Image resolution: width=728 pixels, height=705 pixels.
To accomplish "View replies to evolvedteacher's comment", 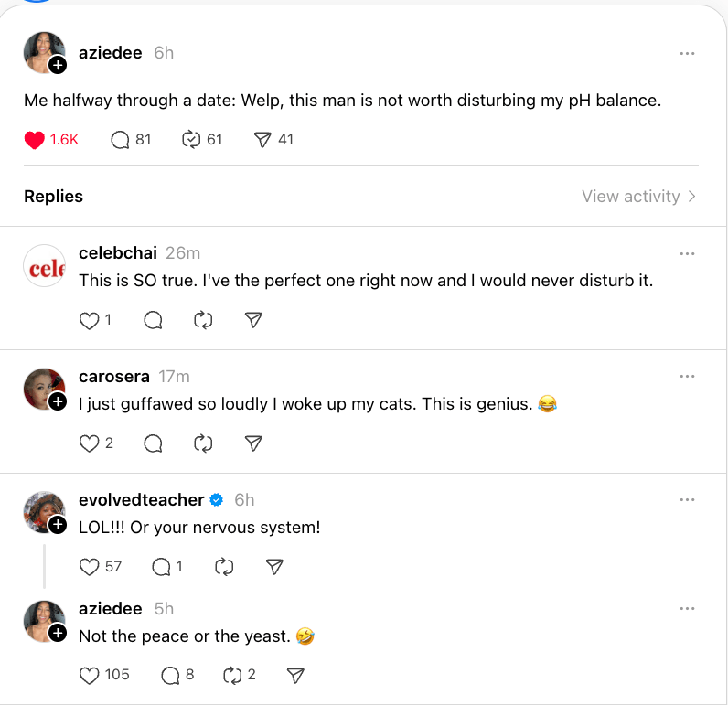I will 162,567.
